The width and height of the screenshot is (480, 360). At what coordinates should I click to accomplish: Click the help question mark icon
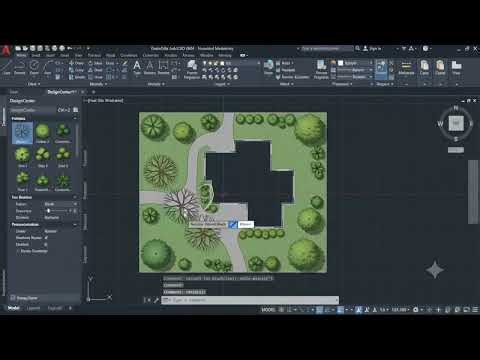[x=426, y=48]
